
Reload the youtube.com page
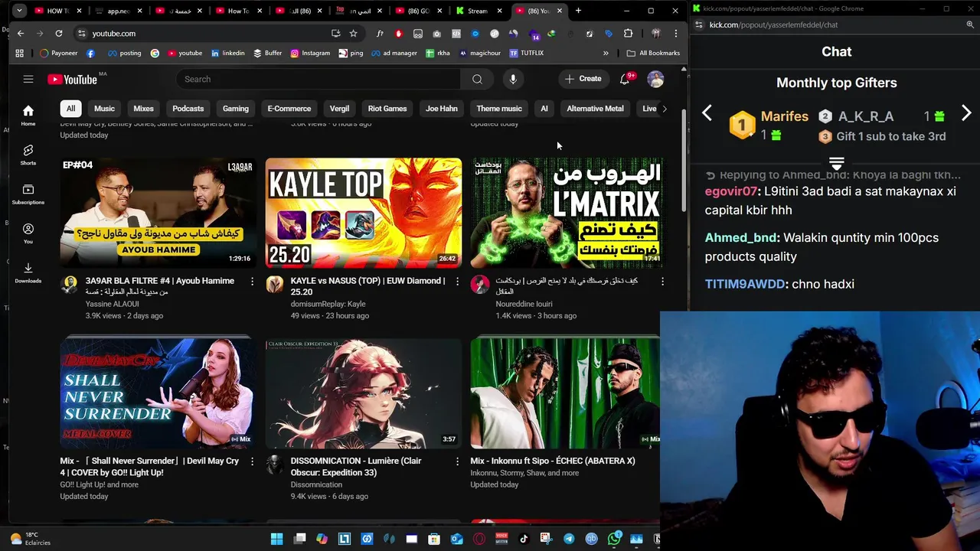click(x=59, y=34)
